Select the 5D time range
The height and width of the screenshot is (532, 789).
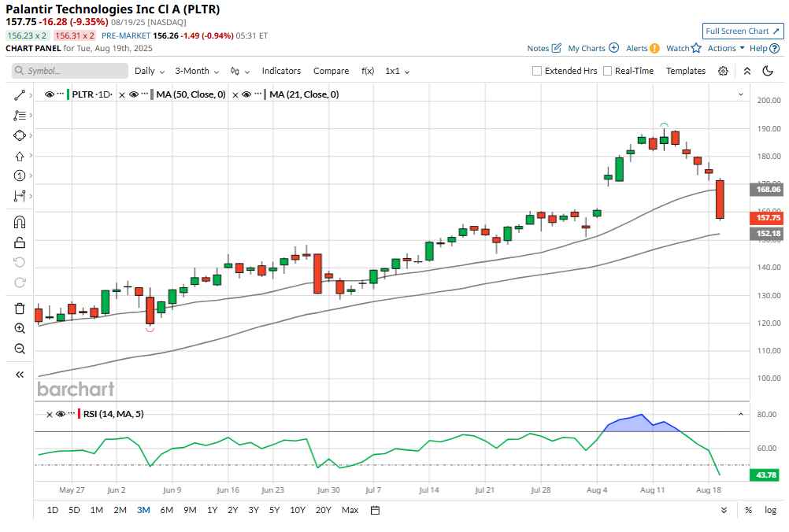click(74, 510)
